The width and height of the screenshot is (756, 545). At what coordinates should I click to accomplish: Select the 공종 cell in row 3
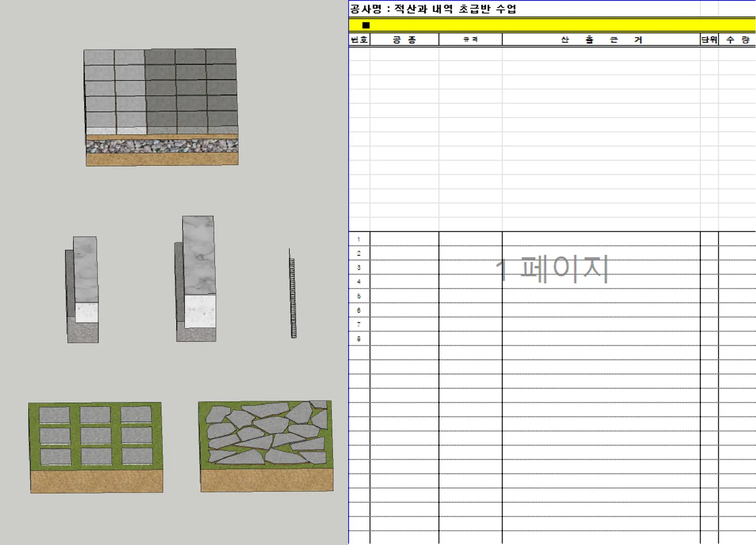pyautogui.click(x=405, y=268)
